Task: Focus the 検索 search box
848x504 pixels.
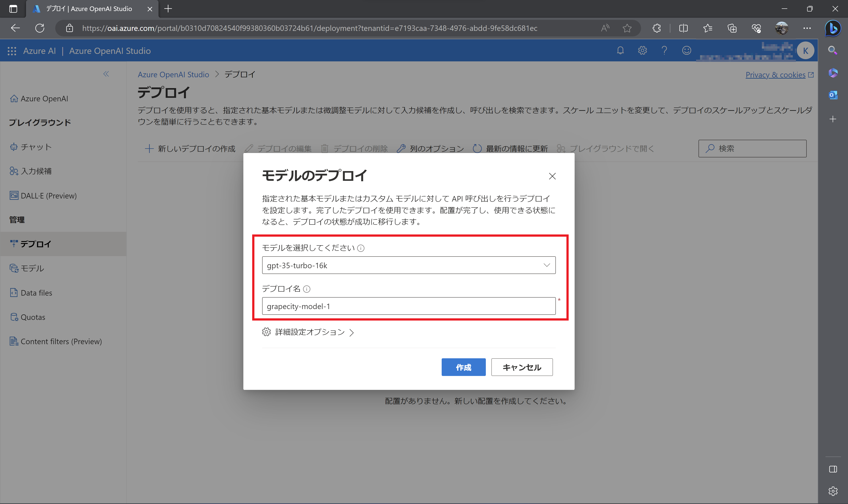Action: (x=752, y=148)
